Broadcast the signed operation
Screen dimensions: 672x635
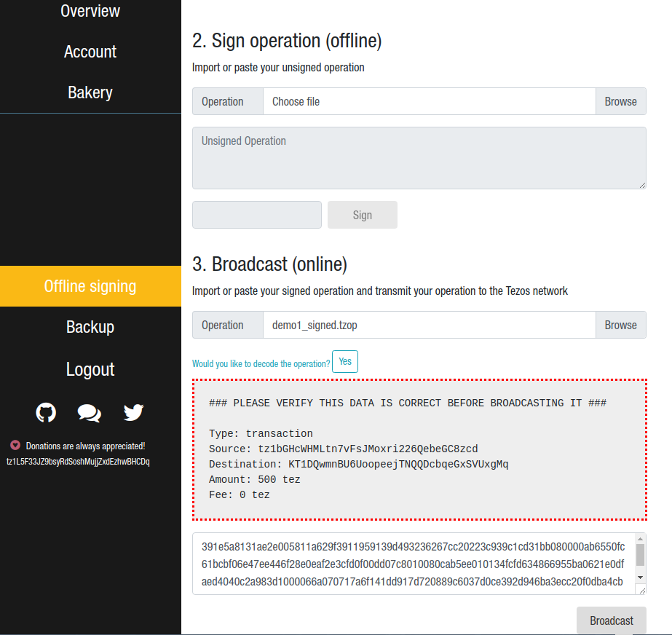tap(611, 620)
